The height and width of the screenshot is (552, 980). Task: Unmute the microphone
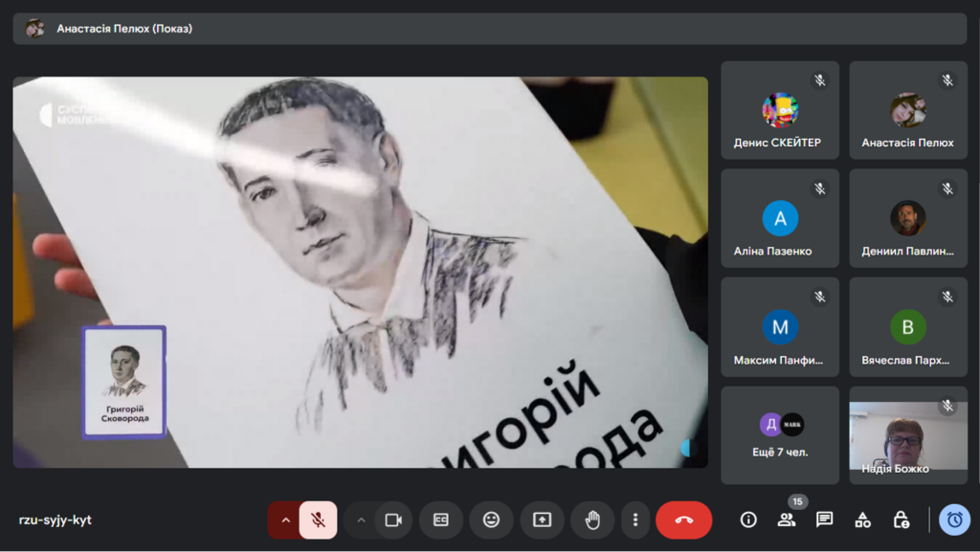(318, 519)
